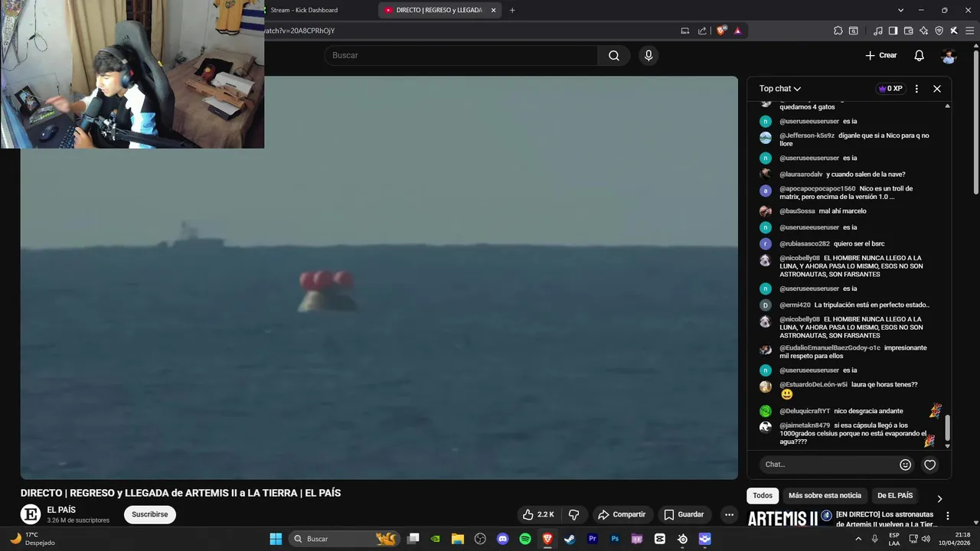Open a new browser tab

coord(512,10)
